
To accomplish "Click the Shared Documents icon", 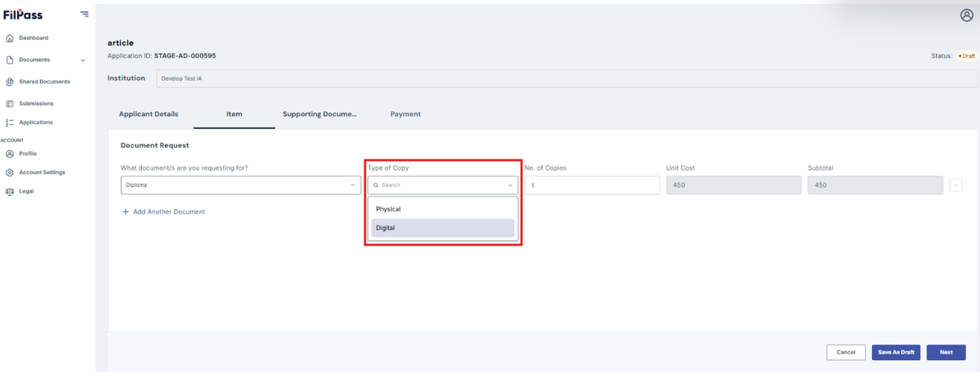I will 10,82.
